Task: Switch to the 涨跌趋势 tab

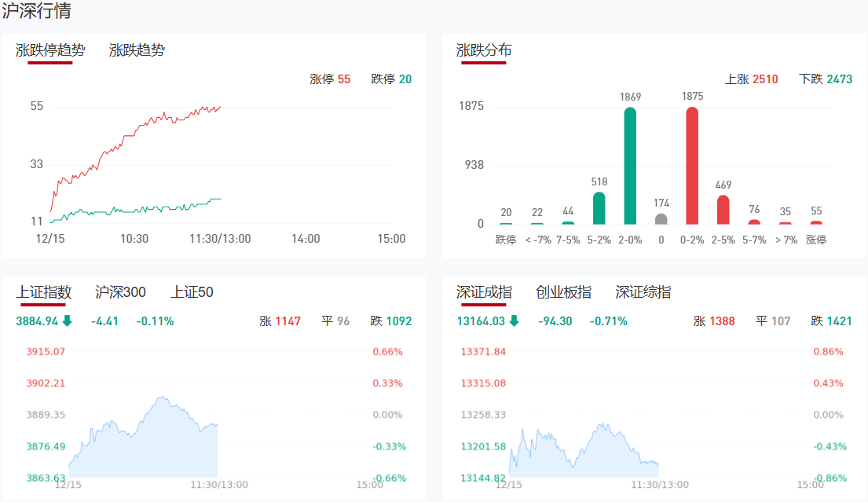Action: (137, 50)
